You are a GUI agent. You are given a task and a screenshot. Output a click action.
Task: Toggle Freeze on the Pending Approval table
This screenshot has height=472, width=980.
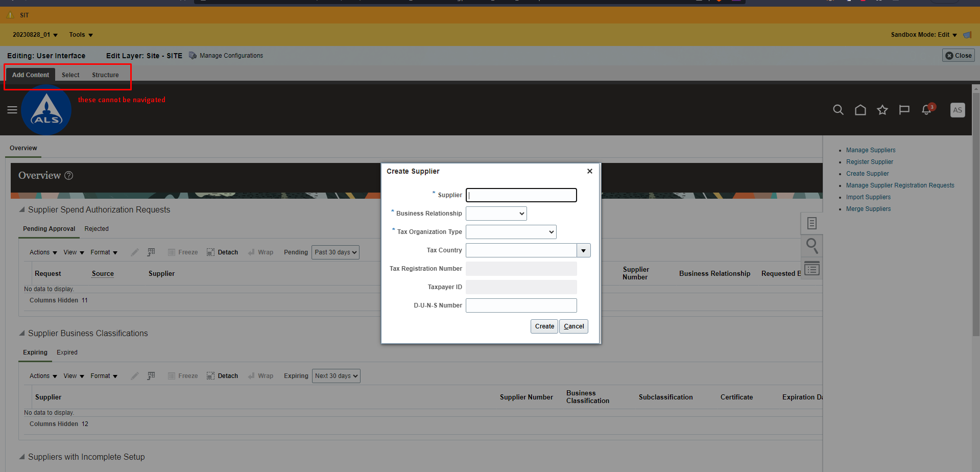(182, 252)
